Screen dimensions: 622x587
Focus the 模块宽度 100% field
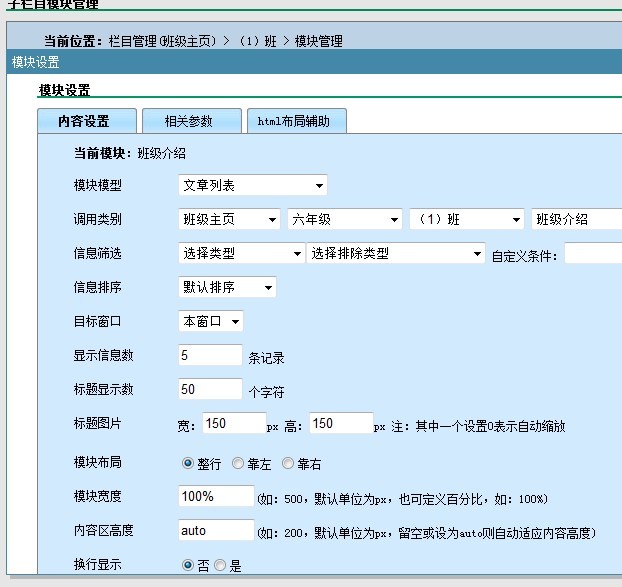(216, 496)
